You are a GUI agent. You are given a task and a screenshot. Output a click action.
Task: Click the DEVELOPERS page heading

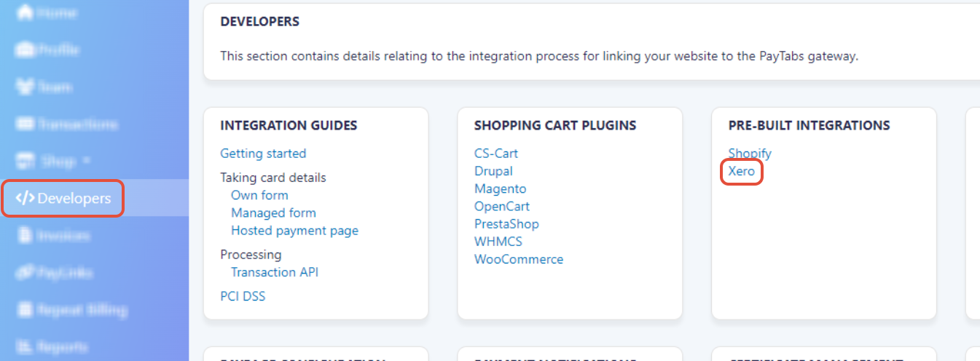click(x=259, y=22)
